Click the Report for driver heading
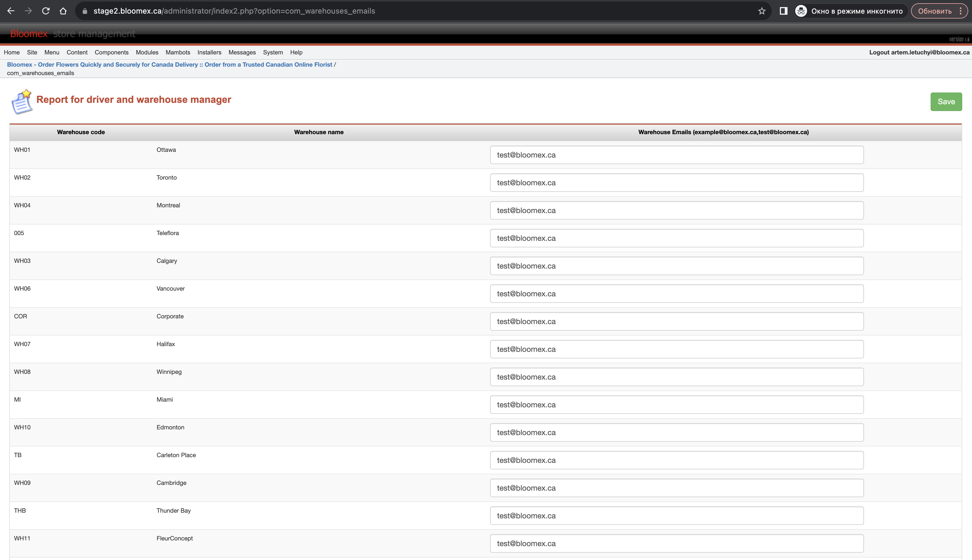 tap(133, 100)
